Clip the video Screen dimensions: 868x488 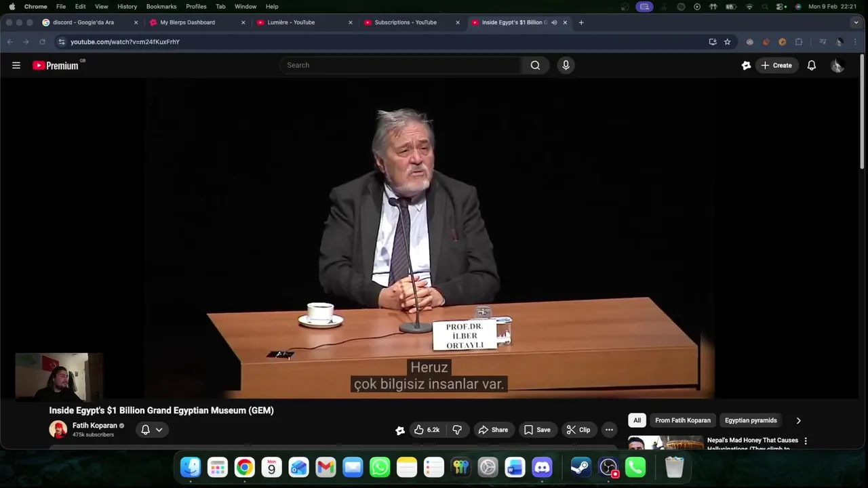(578, 430)
